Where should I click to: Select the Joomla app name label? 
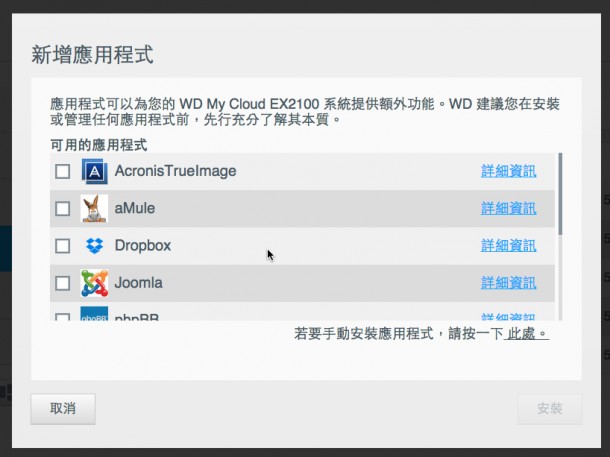tap(138, 283)
